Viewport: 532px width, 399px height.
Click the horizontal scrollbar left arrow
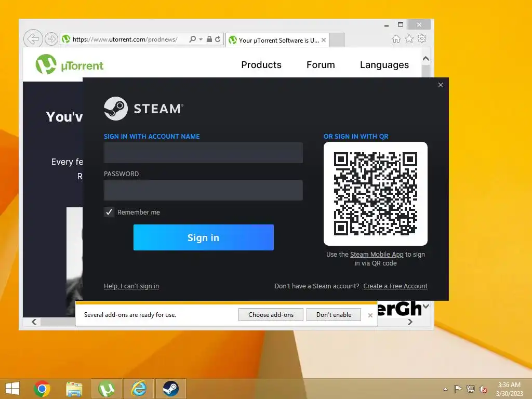click(34, 322)
